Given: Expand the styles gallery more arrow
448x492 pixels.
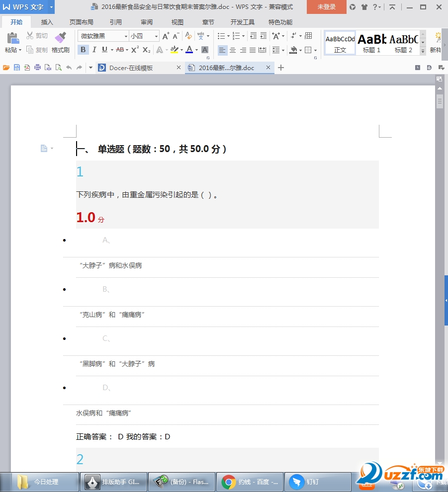Looking at the screenshot, I should 423,51.
